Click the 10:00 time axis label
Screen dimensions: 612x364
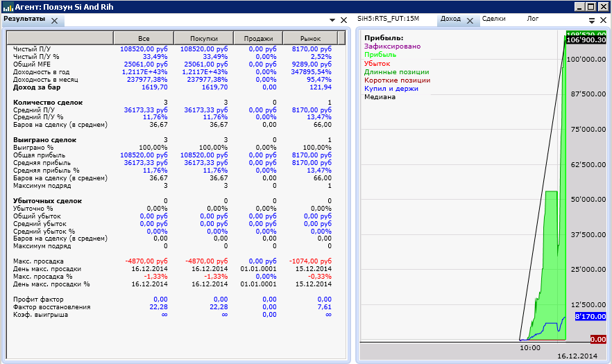click(x=529, y=348)
